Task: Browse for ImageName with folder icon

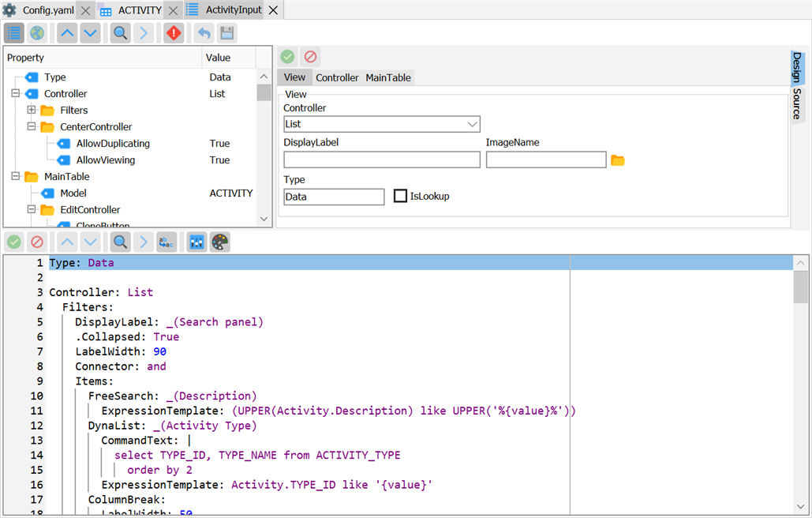Action: 618,160
